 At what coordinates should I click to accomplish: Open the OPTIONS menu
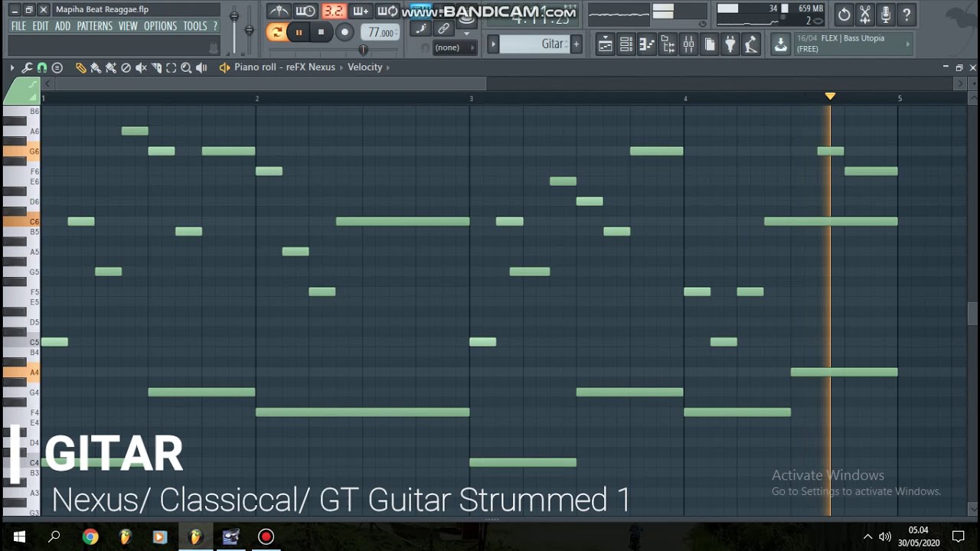pyautogui.click(x=160, y=26)
